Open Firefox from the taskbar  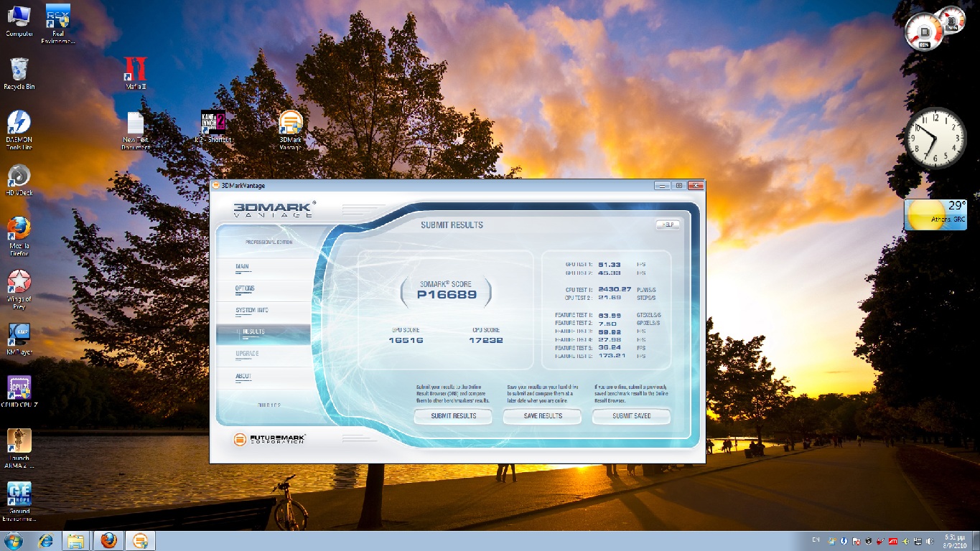click(x=108, y=540)
